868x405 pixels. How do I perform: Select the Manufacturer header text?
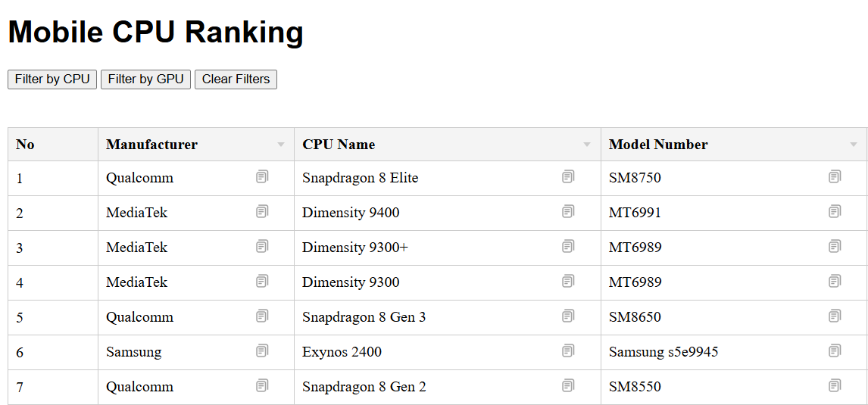151,145
